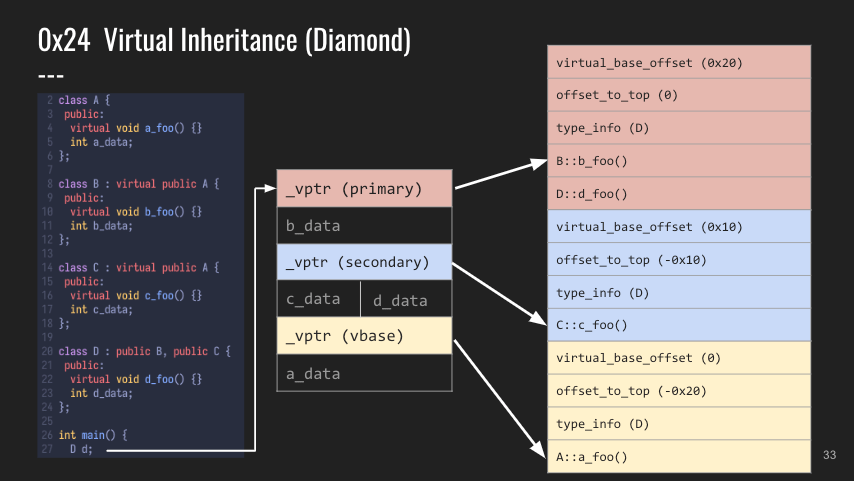Select the d_data cell
Viewport: 854px width, 481px height.
(x=406, y=299)
